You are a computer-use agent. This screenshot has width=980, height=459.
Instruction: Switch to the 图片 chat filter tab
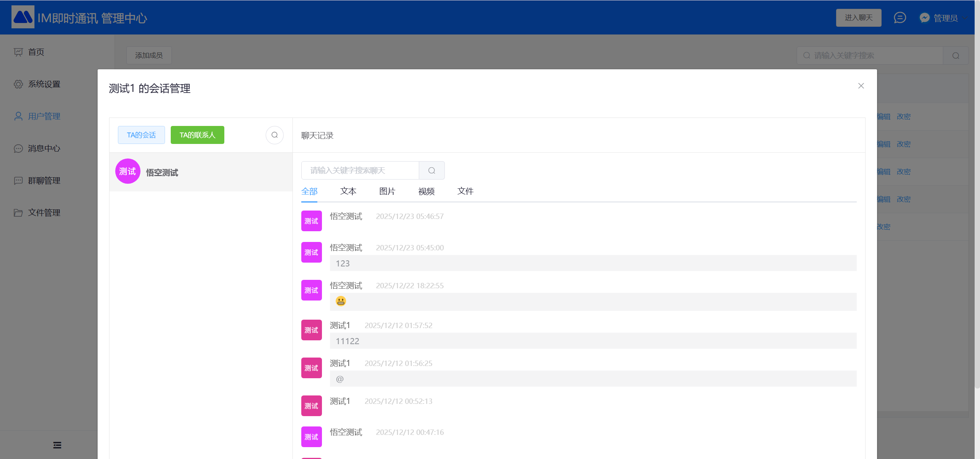click(387, 191)
